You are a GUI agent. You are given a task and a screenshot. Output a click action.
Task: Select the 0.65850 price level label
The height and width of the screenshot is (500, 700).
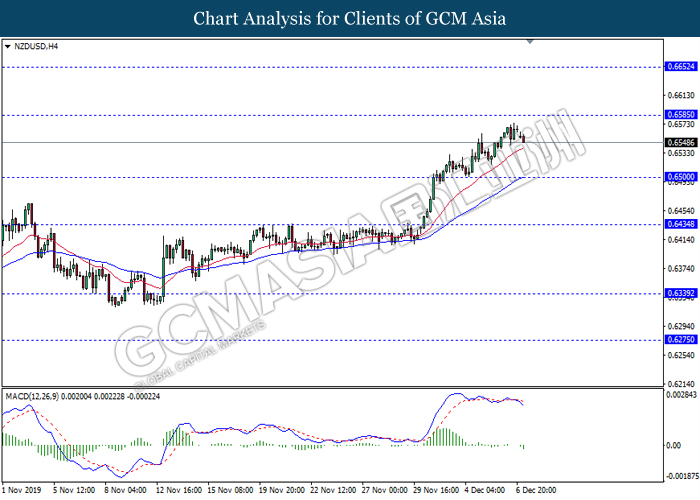[x=681, y=115]
